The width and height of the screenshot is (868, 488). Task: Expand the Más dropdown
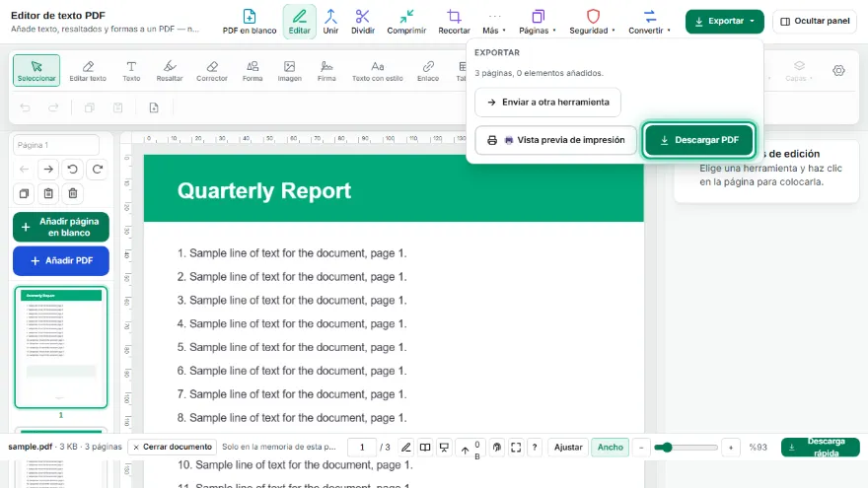494,22
